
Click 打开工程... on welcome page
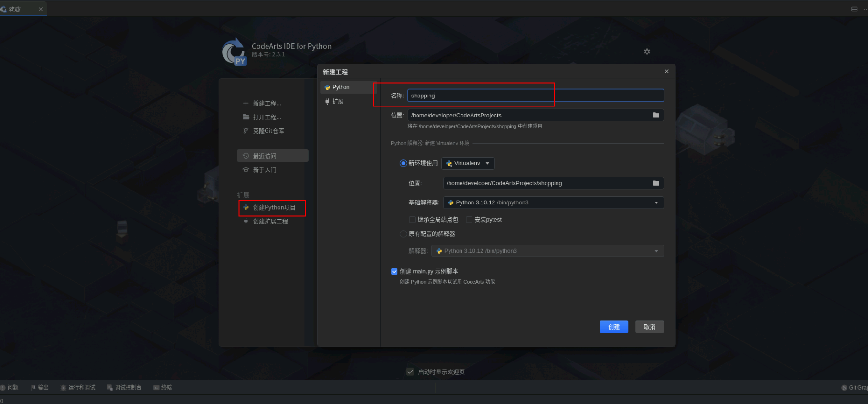click(262, 117)
